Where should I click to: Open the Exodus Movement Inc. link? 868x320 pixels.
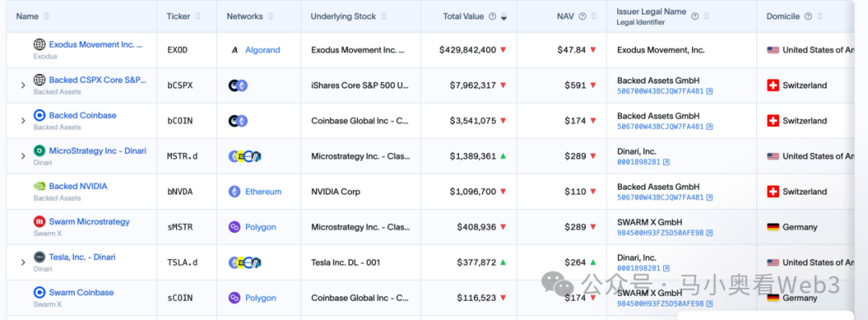coord(96,44)
